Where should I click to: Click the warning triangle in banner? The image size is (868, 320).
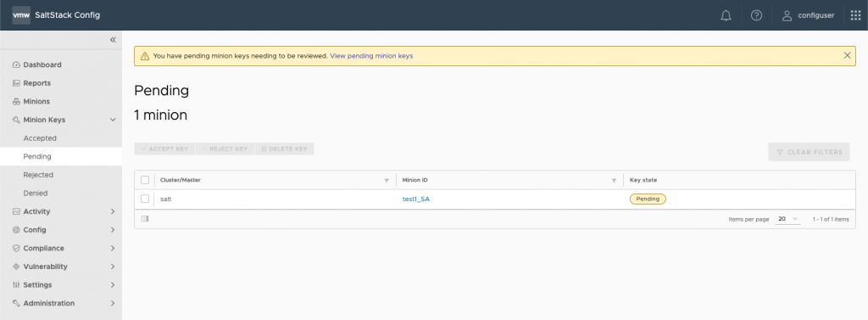145,56
